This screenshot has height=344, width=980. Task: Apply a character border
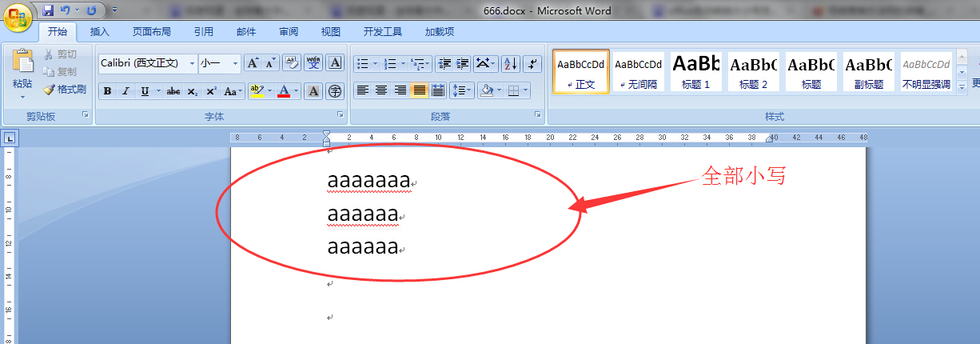pos(335,63)
